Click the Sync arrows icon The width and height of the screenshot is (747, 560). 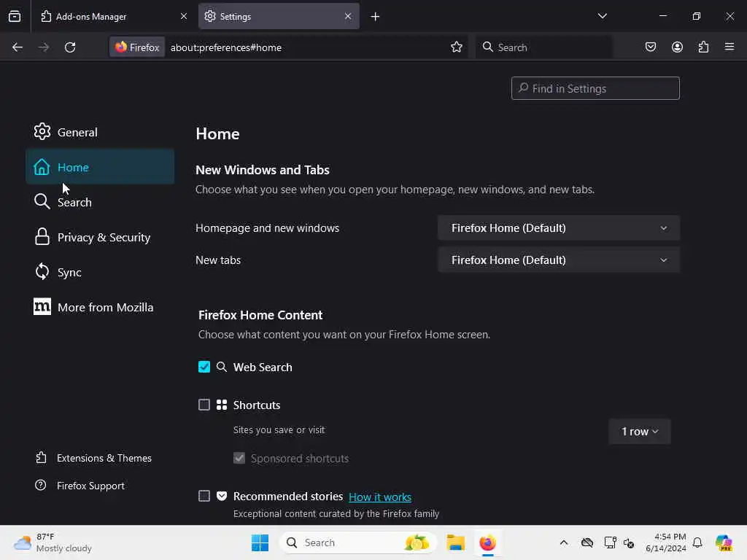pyautogui.click(x=42, y=271)
